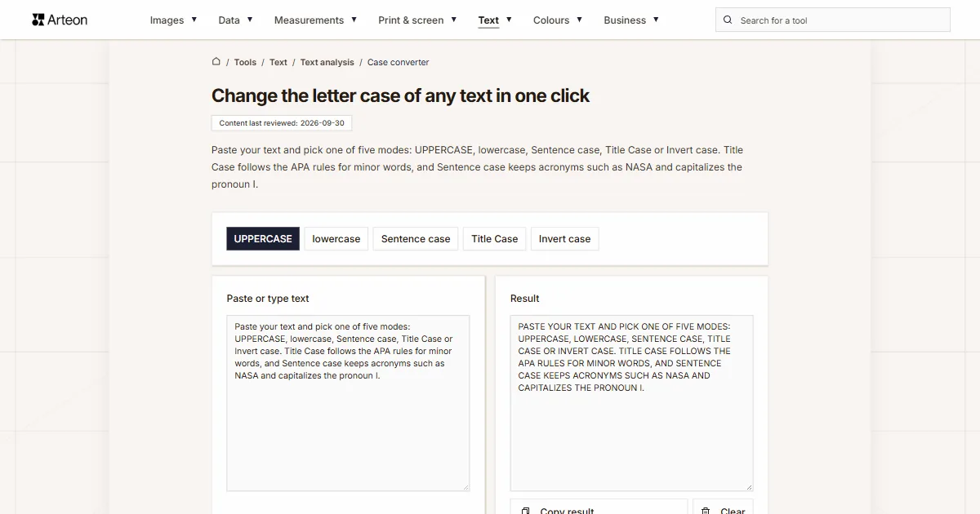Expand the Colours dropdown arrow
The width and height of the screenshot is (980, 514).
tap(580, 20)
